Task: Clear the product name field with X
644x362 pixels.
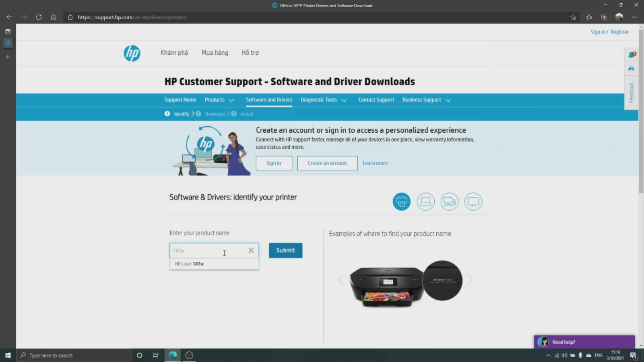Action: coord(251,251)
